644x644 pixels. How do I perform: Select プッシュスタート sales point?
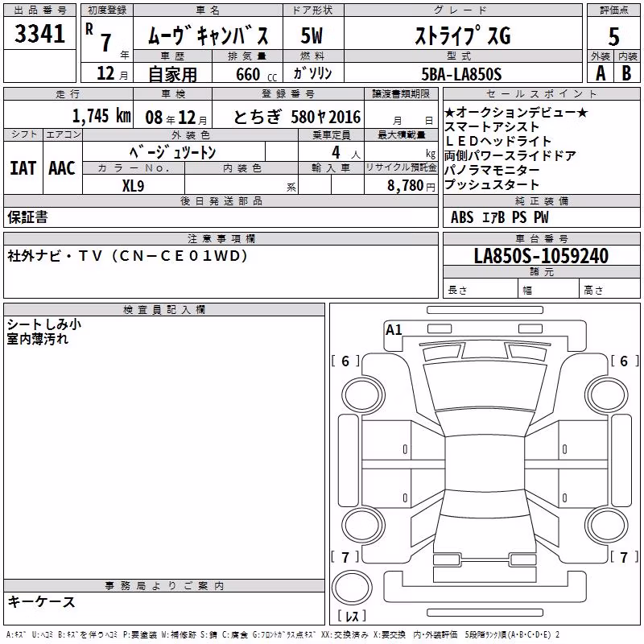tap(492, 184)
